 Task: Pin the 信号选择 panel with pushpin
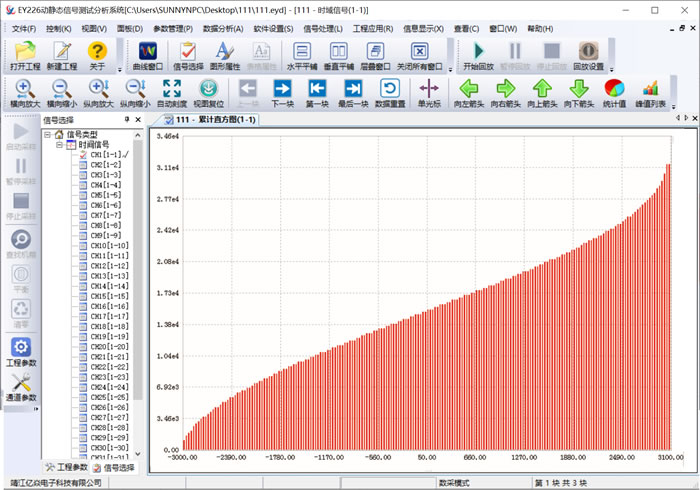(x=126, y=120)
